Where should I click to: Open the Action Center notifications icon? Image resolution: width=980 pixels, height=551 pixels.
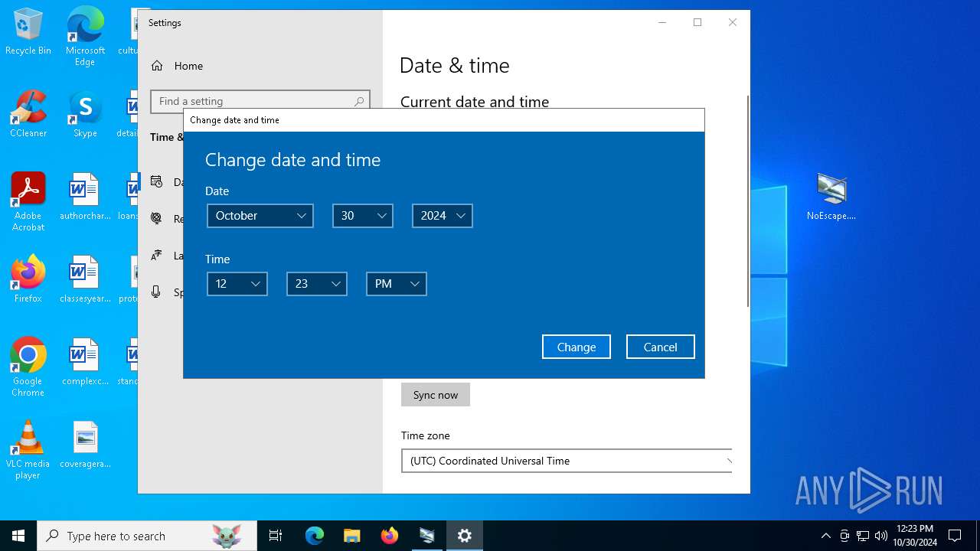point(955,536)
